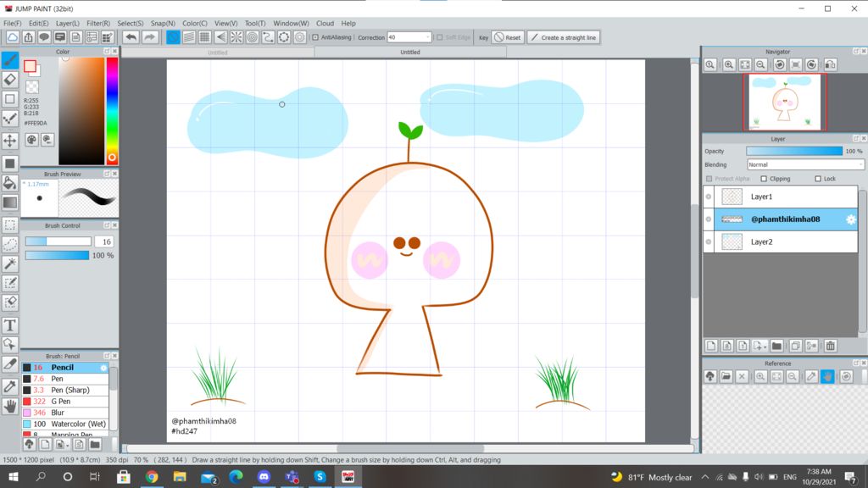
Task: Open the Cloud menu
Action: tap(325, 23)
